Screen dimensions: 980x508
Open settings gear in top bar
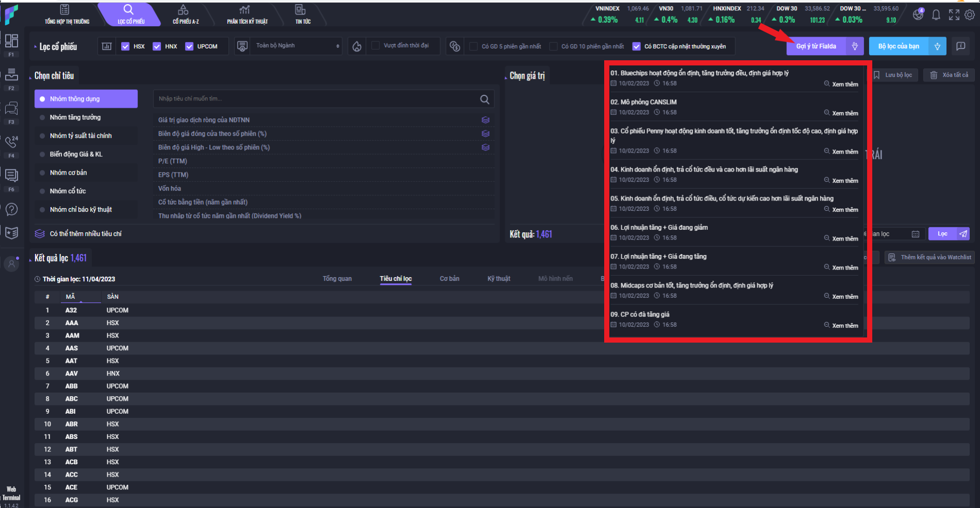pos(970,15)
